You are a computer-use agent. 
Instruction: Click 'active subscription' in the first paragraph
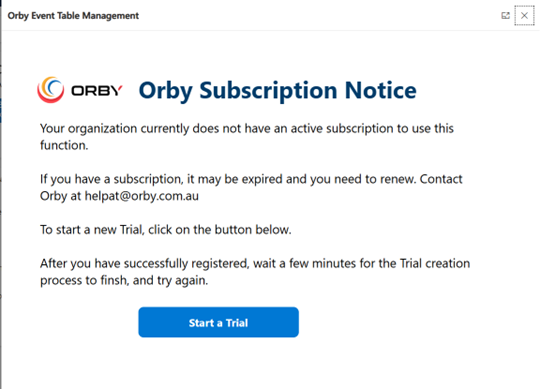pyautogui.click(x=342, y=128)
